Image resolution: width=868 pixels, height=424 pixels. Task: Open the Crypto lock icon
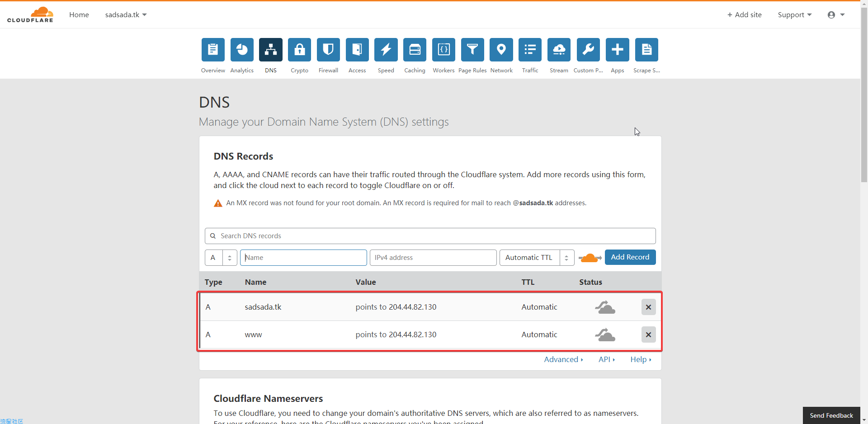[300, 50]
